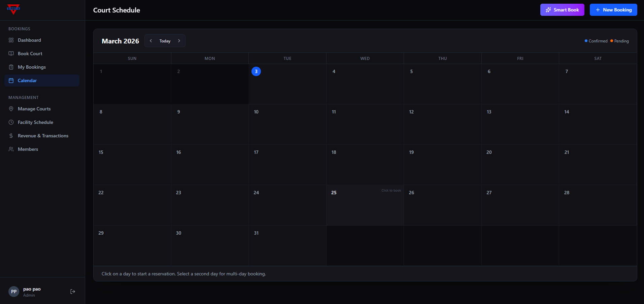
Task: Click the Members people icon
Action: click(11, 149)
